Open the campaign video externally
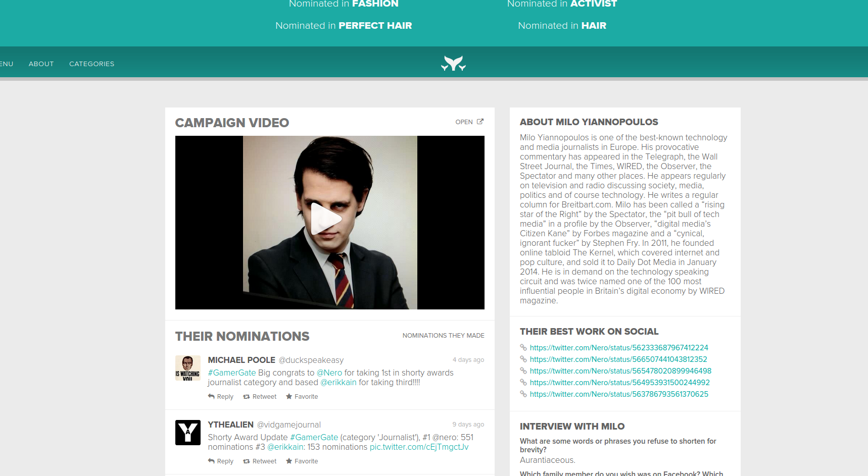 click(469, 122)
